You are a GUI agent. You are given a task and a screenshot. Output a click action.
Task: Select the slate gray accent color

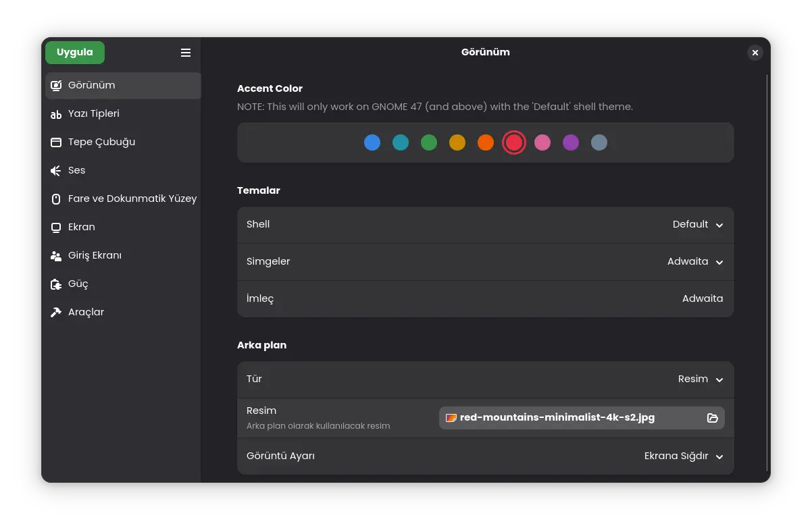tap(599, 142)
